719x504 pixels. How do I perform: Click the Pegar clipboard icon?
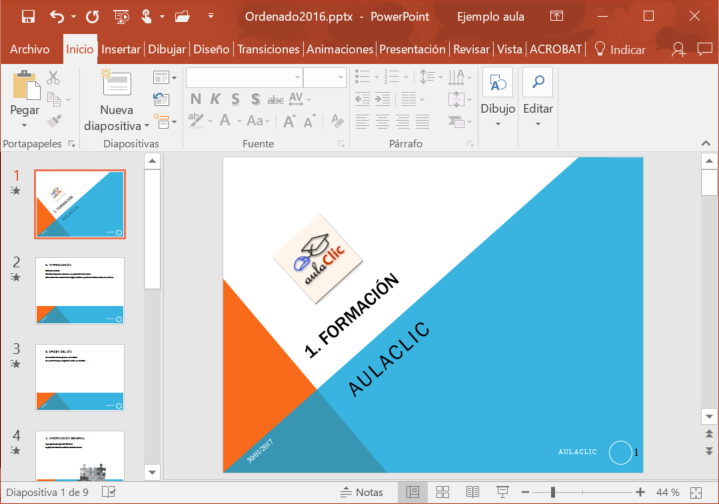click(x=26, y=85)
